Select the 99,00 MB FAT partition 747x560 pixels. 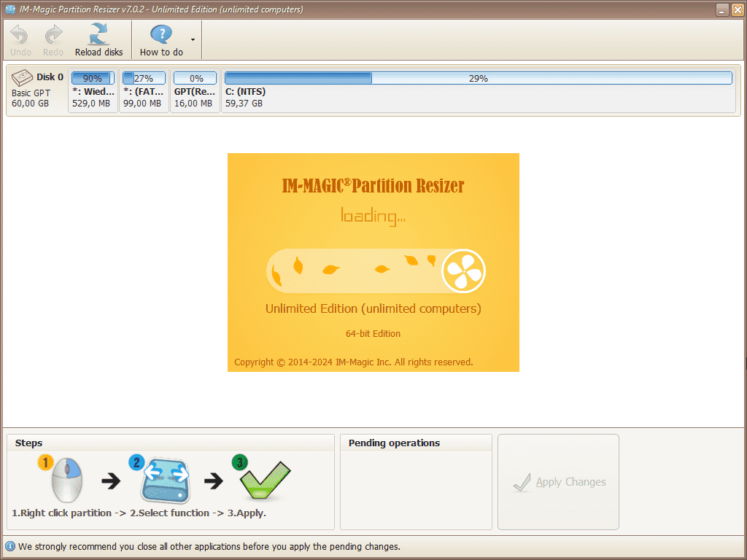[144, 90]
